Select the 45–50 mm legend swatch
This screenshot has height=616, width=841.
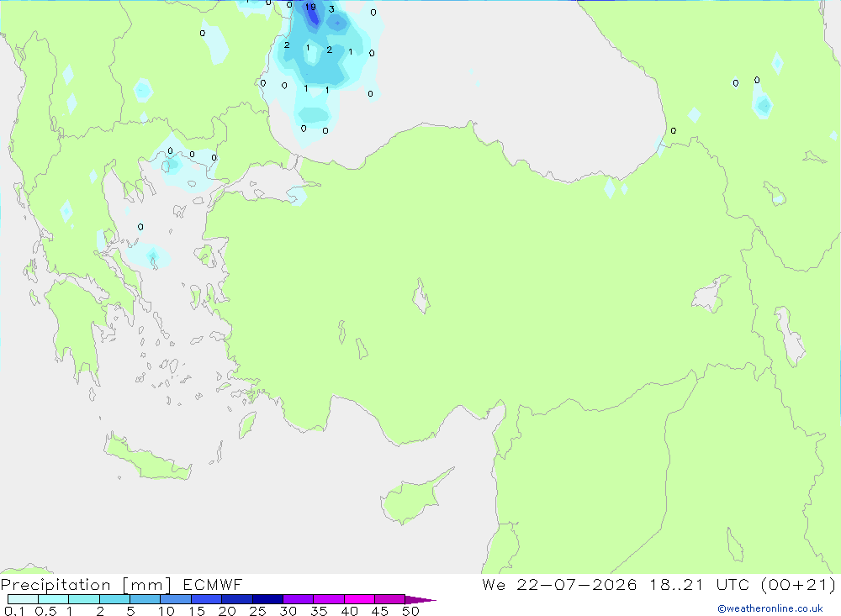point(389,599)
